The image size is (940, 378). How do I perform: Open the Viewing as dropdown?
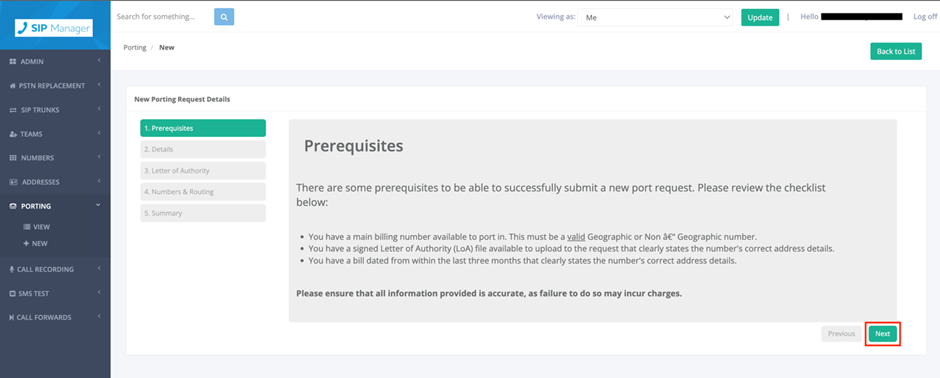coord(655,17)
